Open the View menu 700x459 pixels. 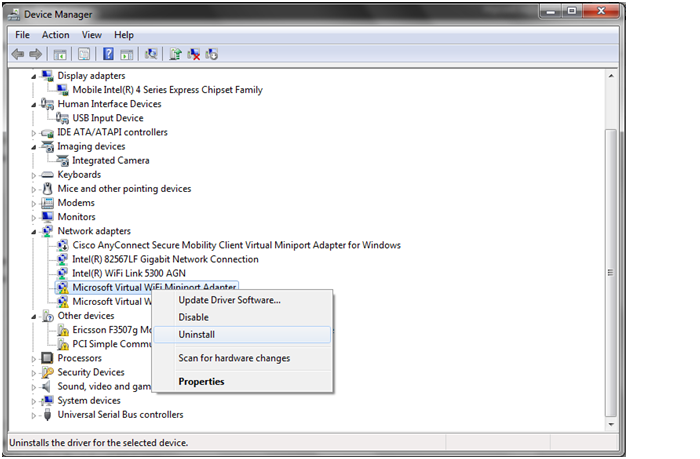[x=92, y=35]
